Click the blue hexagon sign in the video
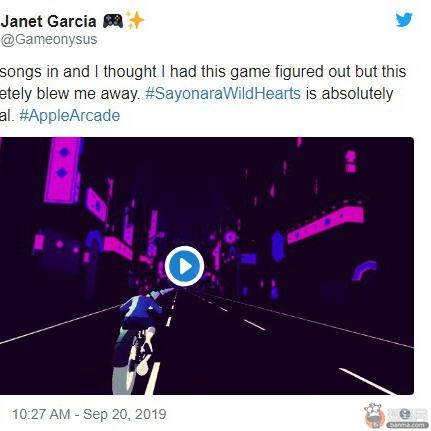 point(277,246)
